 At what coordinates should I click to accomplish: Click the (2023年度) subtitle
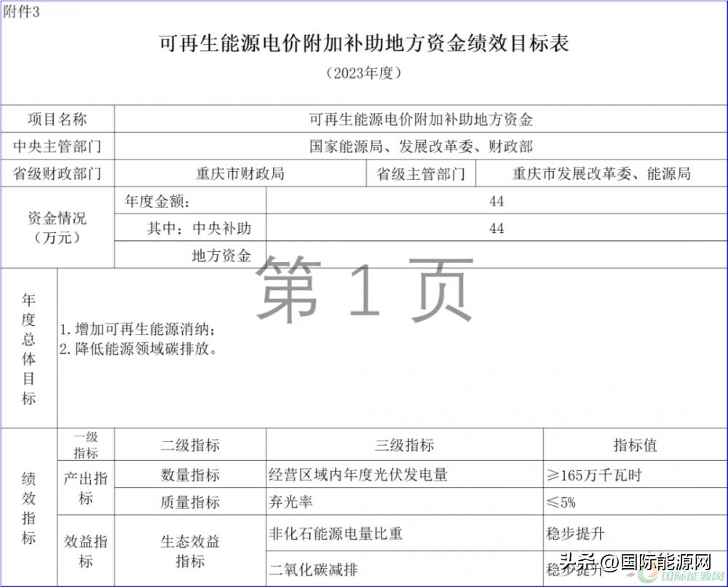(363, 74)
